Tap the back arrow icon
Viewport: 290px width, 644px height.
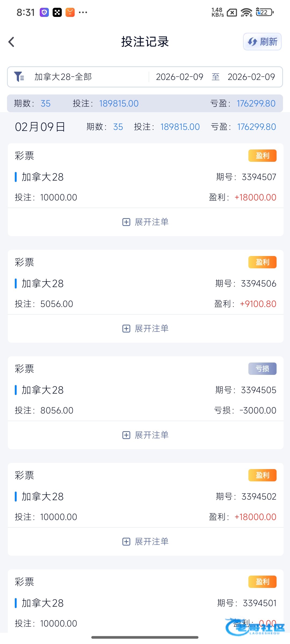coord(11,42)
